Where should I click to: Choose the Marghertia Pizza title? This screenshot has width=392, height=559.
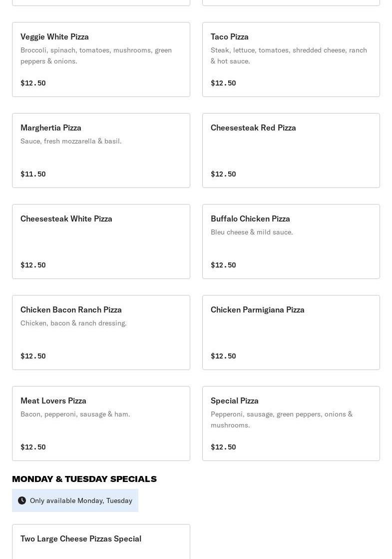(x=51, y=127)
